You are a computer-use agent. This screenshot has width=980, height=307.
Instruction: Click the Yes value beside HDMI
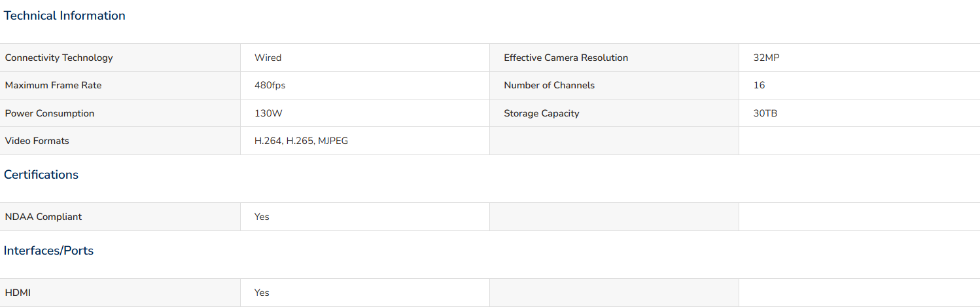tap(262, 293)
